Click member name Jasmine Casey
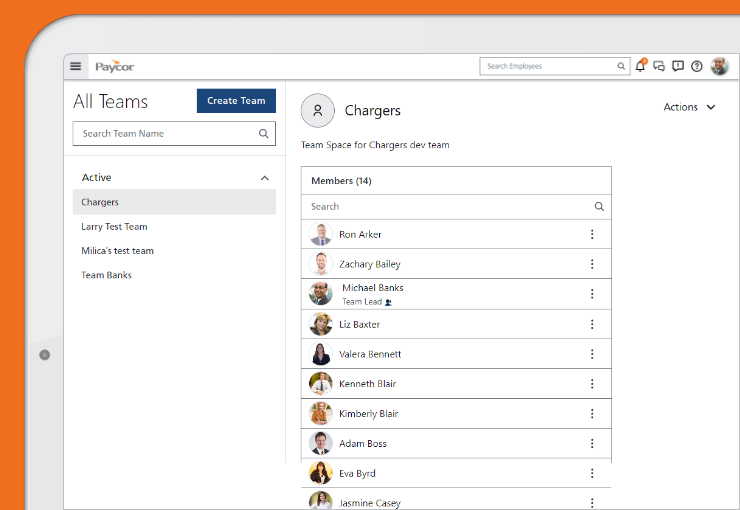Screen dimensions: 740x510 point(370,503)
